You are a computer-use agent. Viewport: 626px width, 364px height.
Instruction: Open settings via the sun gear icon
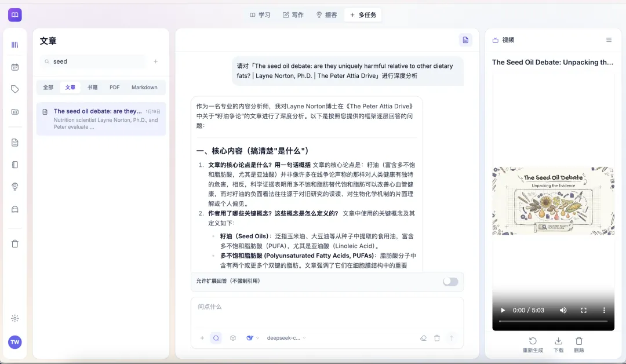[14, 319]
